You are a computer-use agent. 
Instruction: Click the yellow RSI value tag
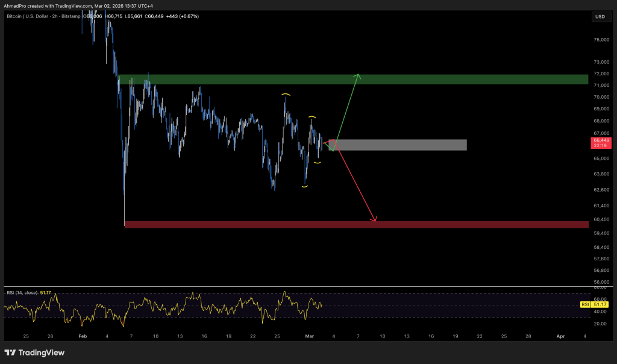click(585, 305)
